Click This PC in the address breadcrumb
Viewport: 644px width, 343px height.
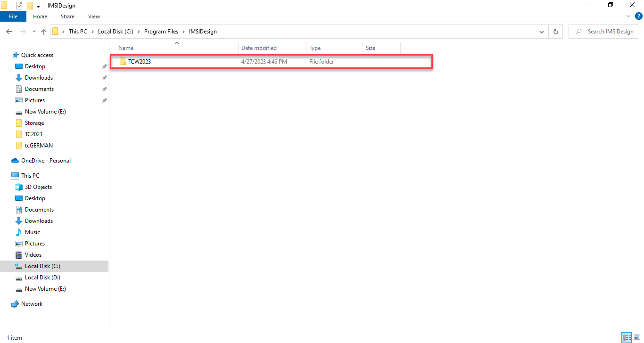point(77,32)
